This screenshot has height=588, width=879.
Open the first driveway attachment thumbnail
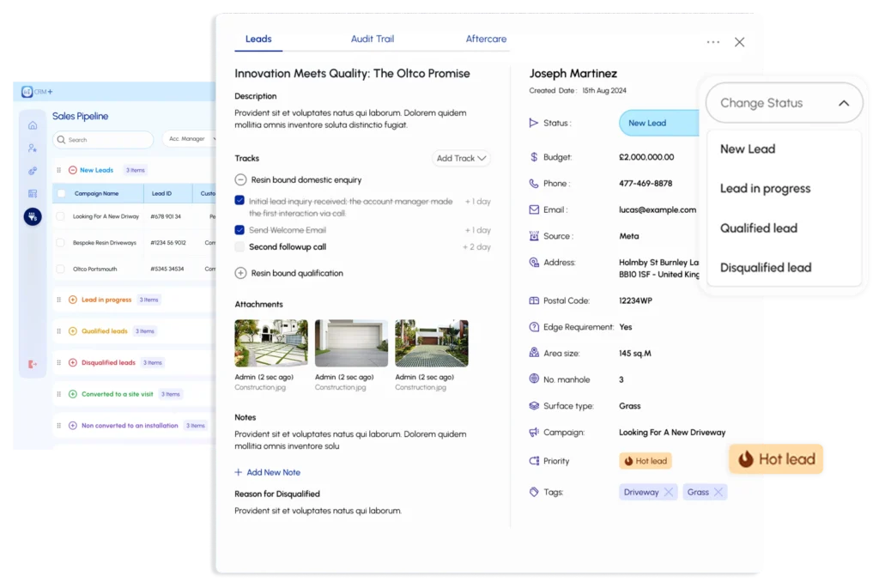point(271,343)
